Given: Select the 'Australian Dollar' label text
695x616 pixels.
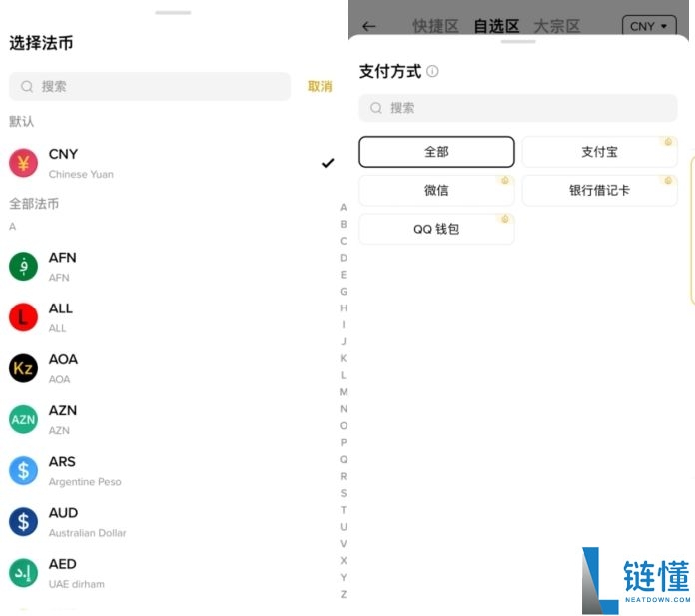Looking at the screenshot, I should [x=87, y=533].
